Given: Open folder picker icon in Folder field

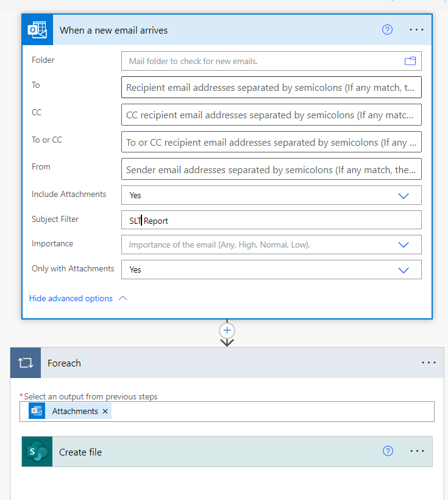Looking at the screenshot, I should (x=410, y=61).
